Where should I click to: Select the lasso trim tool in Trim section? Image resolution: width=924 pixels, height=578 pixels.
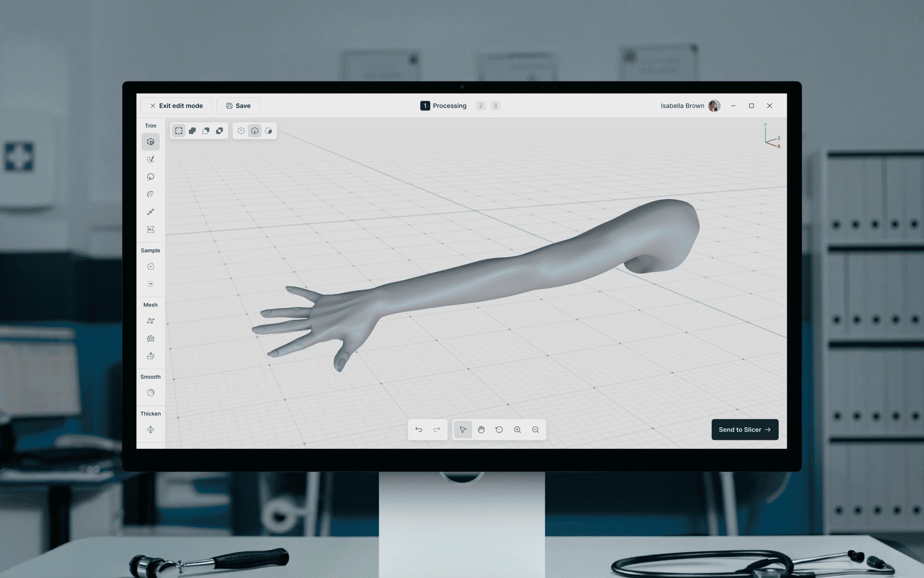click(151, 177)
